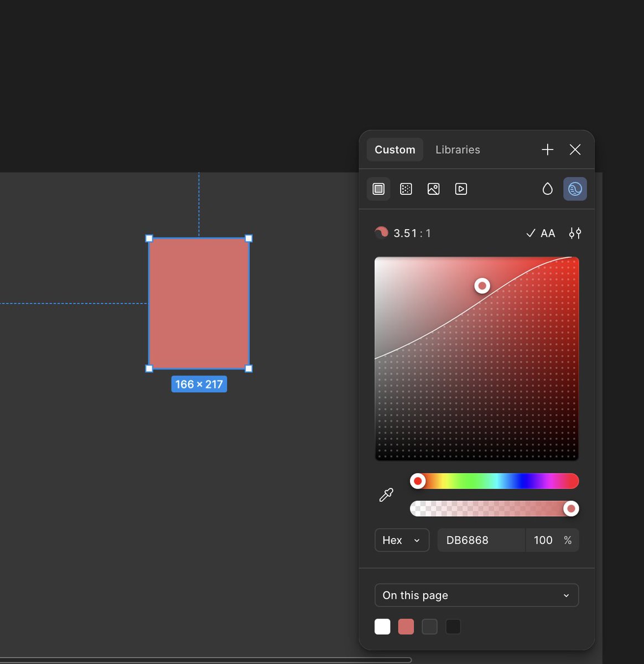This screenshot has width=644, height=664.
Task: Open the blend mode droplet icon
Action: coord(547,189)
